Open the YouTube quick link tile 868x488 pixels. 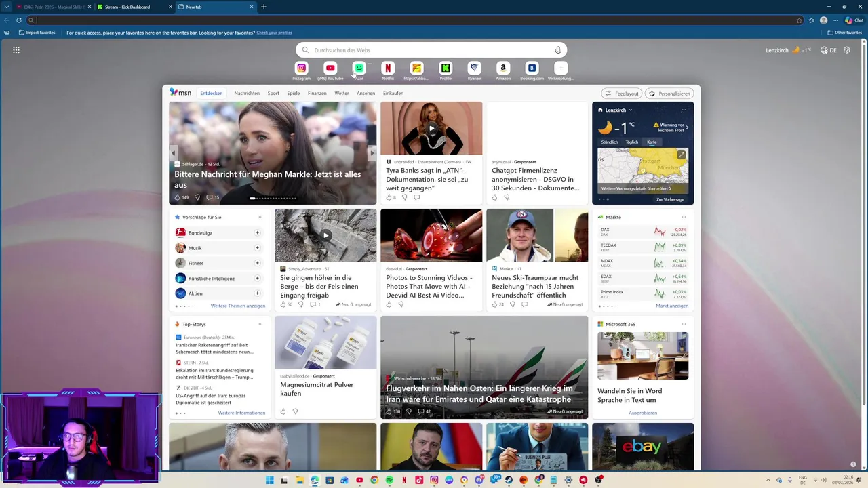330,68
